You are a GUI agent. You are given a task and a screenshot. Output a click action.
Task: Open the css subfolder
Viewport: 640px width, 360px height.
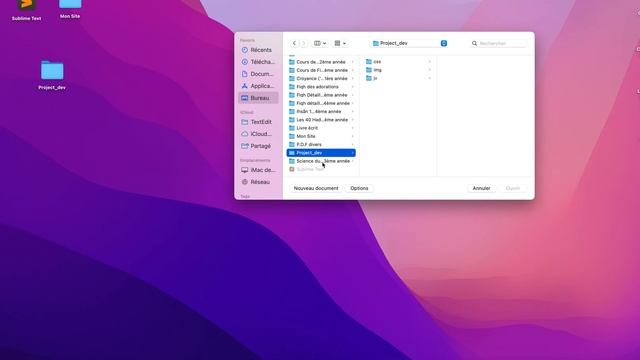(398, 62)
